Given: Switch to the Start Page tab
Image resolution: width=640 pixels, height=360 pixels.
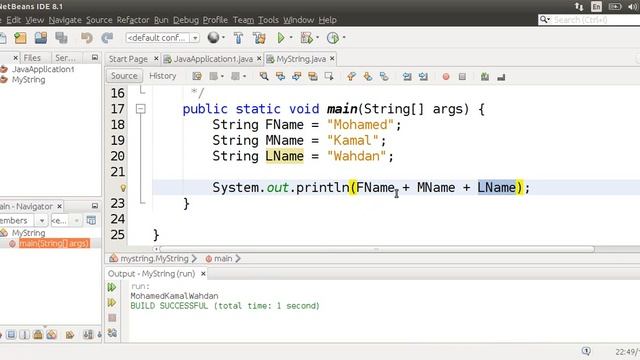Looking at the screenshot, I should [128, 59].
